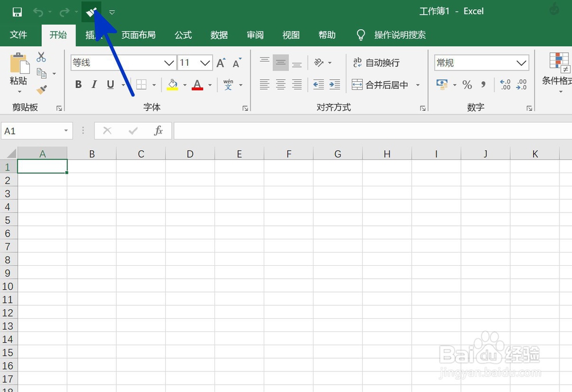Decrease decimal places
Image resolution: width=572 pixels, height=392 pixels.
click(522, 85)
